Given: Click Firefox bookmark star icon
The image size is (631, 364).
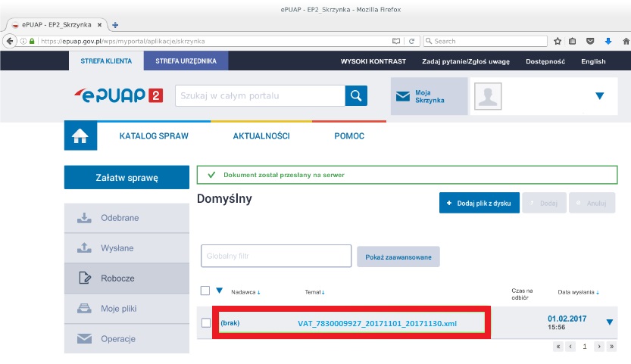Looking at the screenshot, I should pyautogui.click(x=558, y=41).
